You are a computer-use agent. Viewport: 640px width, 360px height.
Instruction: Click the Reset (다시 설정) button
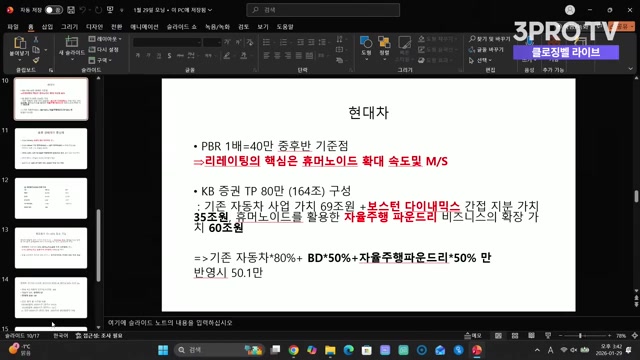coord(104,49)
